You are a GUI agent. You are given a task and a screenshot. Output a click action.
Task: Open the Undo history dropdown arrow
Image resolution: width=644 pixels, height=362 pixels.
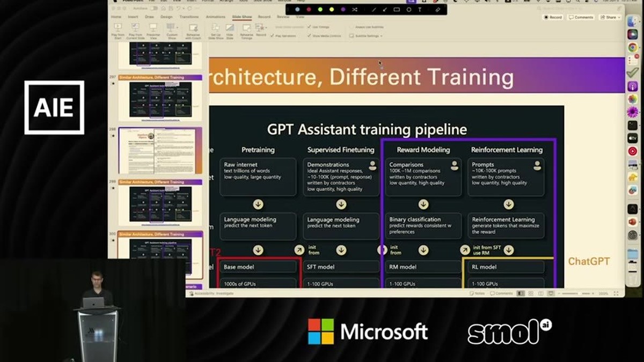point(183,9)
